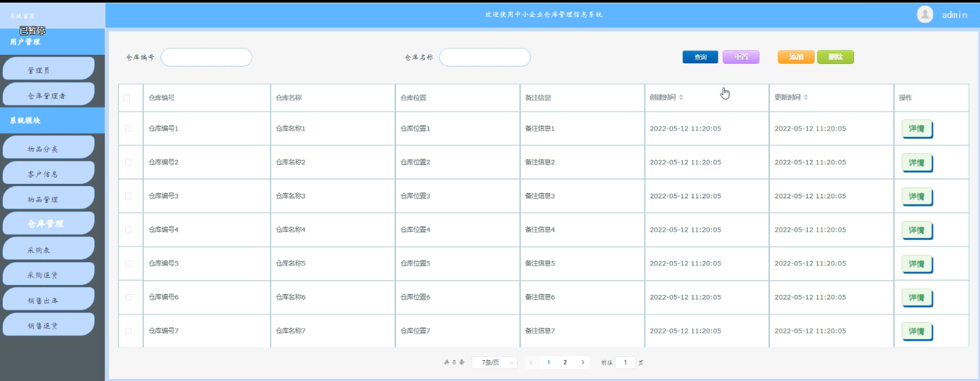Open the 物品管理 menu item
980x381 pixels.
48,199
